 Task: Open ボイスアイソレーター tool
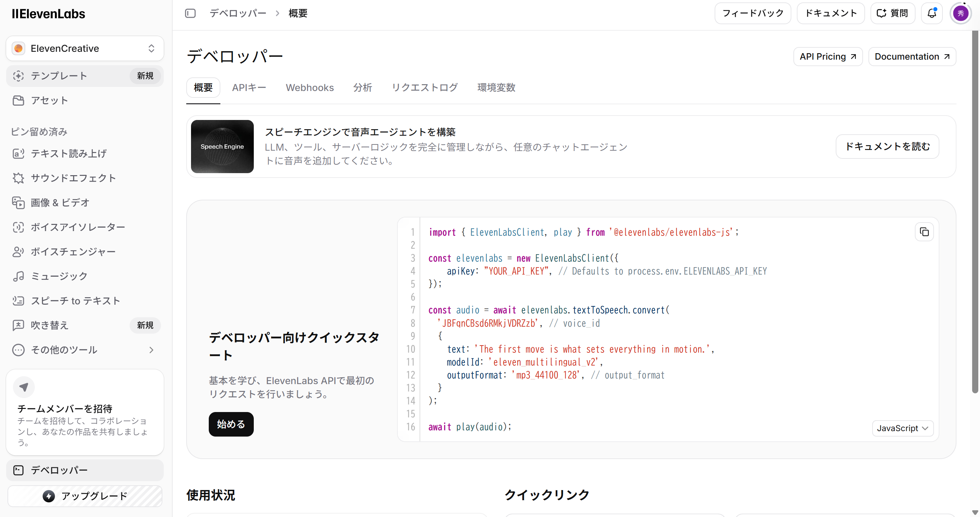(85, 227)
